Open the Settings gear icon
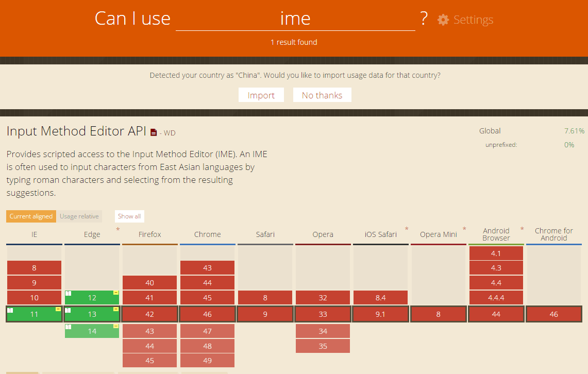Image resolution: width=588 pixels, height=374 pixels. point(443,20)
